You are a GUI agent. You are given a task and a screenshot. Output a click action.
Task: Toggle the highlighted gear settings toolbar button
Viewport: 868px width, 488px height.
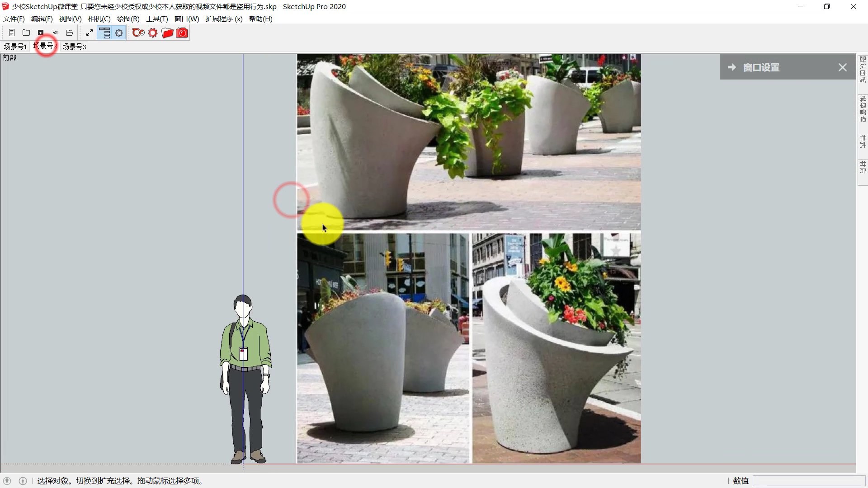click(119, 33)
